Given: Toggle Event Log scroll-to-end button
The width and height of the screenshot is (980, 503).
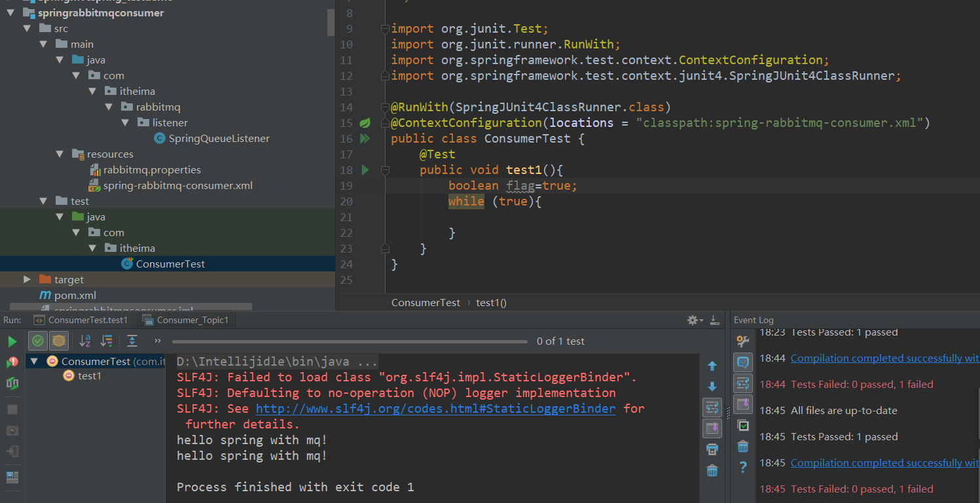Looking at the screenshot, I should pos(742,404).
